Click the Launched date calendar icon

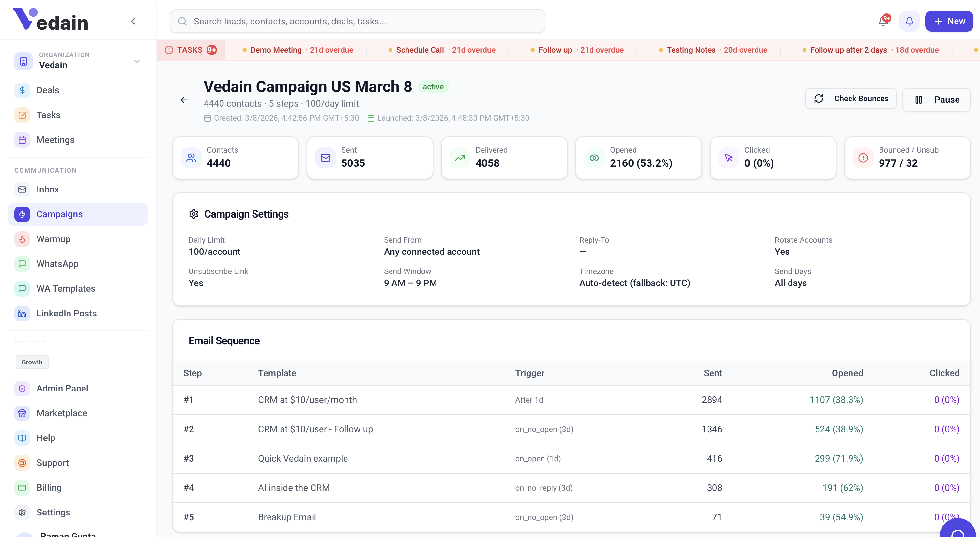pyautogui.click(x=371, y=118)
